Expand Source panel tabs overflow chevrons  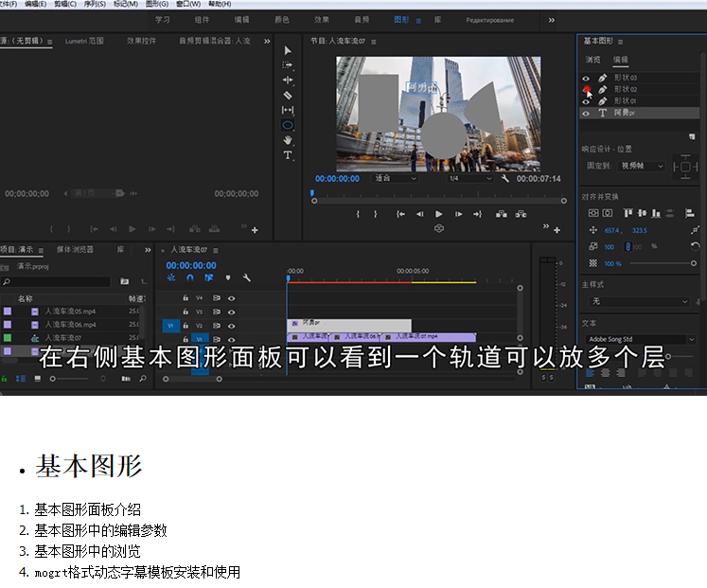coord(267,41)
